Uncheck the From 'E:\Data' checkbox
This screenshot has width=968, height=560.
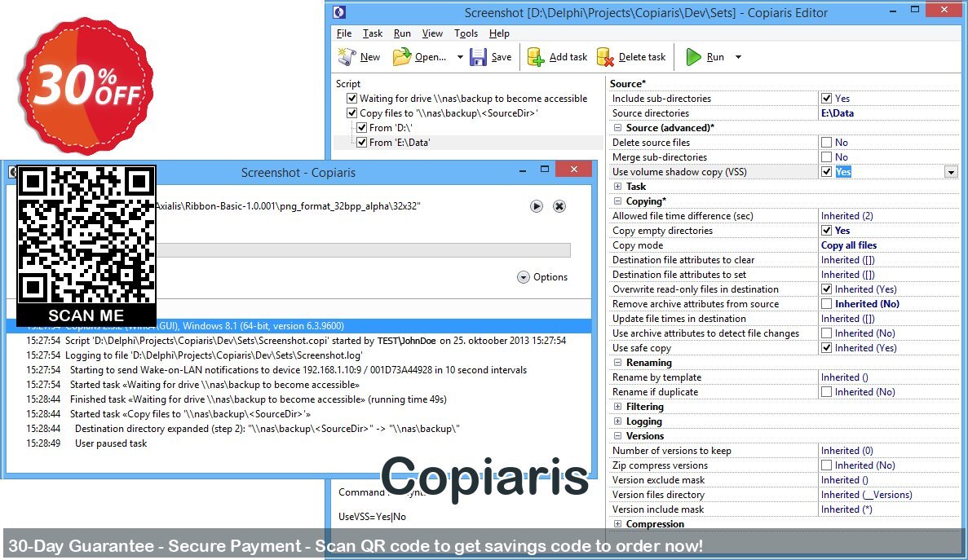click(x=362, y=143)
